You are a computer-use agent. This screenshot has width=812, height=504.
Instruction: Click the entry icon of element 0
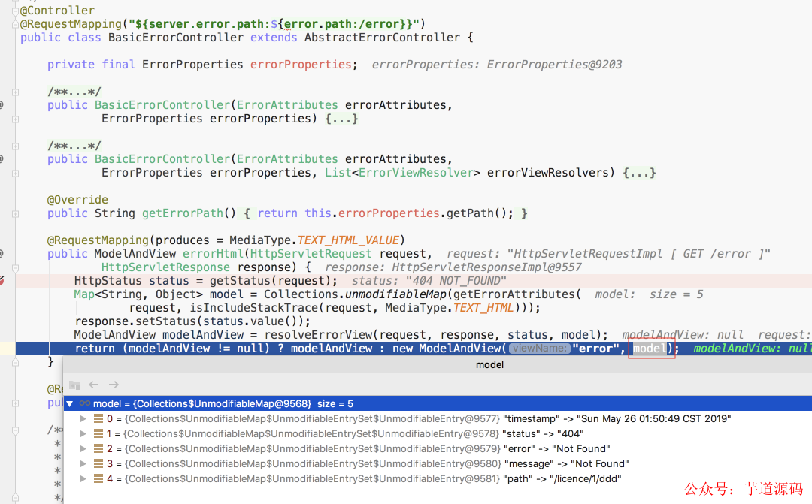98,418
